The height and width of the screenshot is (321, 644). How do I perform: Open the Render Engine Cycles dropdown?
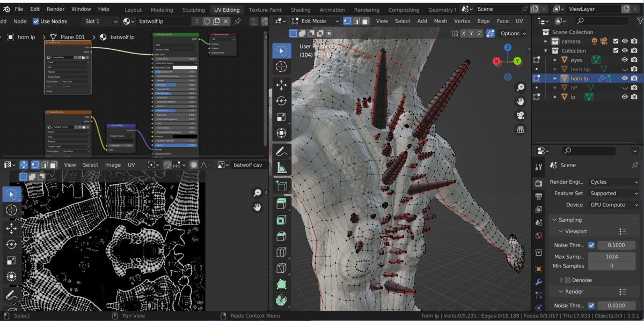613,182
